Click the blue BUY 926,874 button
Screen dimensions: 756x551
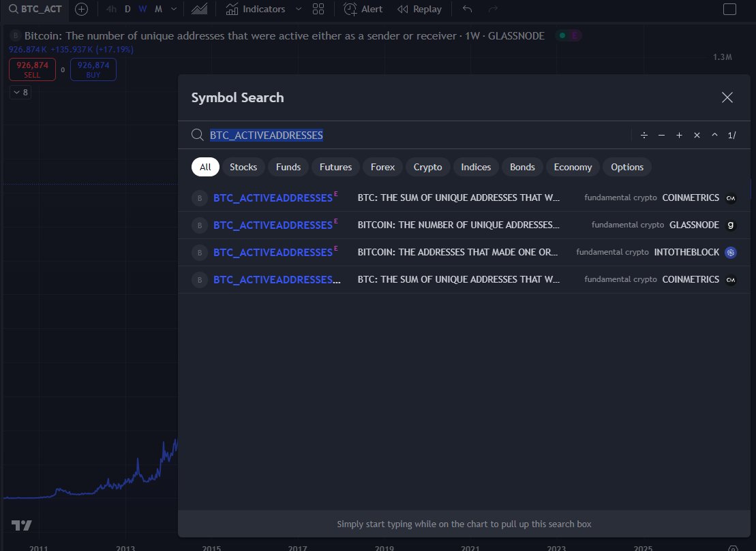pyautogui.click(x=93, y=69)
